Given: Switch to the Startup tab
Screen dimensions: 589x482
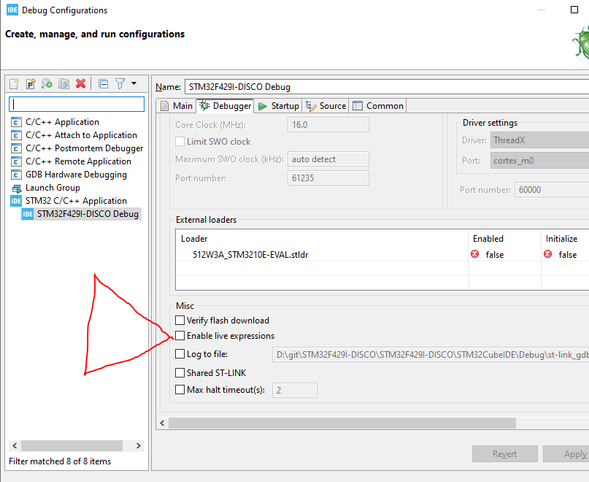Looking at the screenshot, I should click(278, 106).
